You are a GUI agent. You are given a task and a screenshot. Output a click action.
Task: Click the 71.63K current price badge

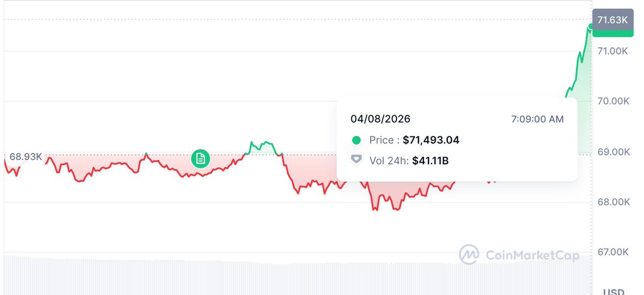point(612,20)
